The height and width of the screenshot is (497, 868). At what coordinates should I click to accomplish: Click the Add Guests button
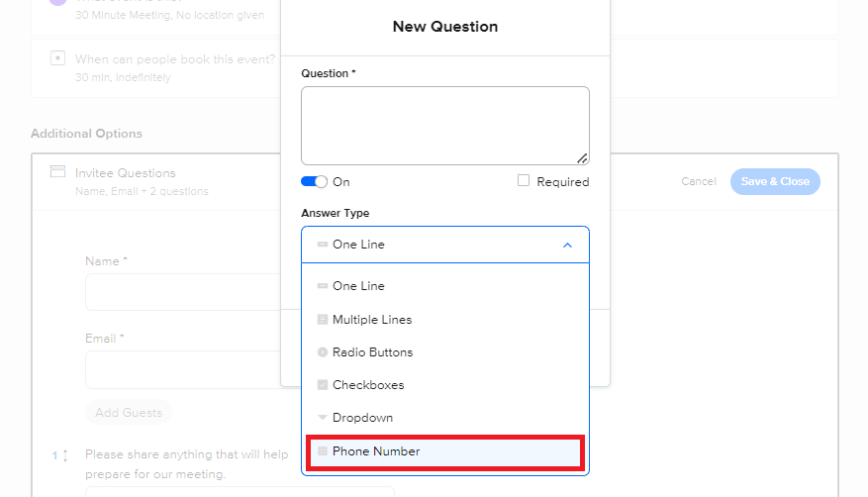click(x=129, y=413)
